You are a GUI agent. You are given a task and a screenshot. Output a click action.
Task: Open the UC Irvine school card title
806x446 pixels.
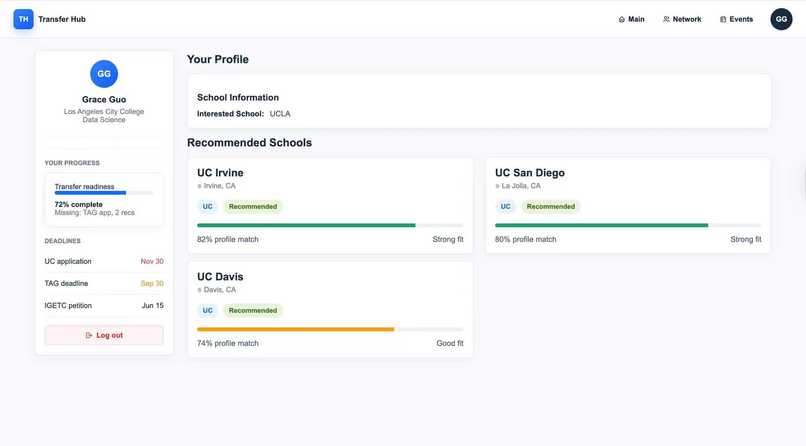[x=220, y=173]
